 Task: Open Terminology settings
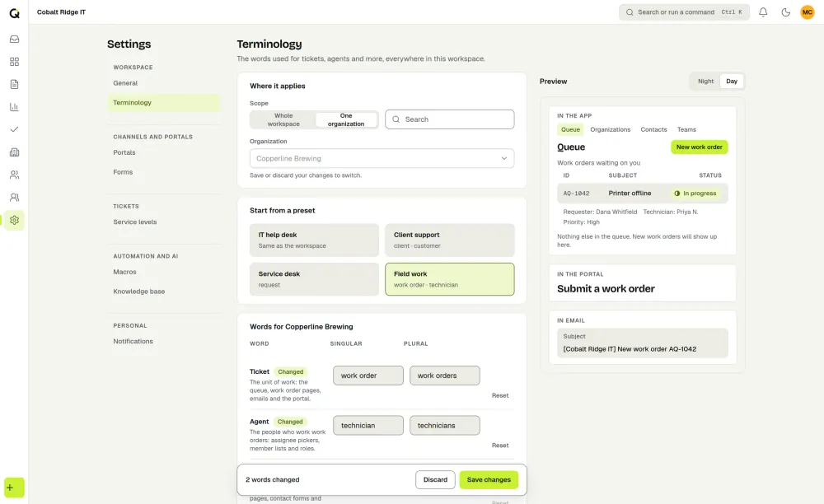click(163, 102)
